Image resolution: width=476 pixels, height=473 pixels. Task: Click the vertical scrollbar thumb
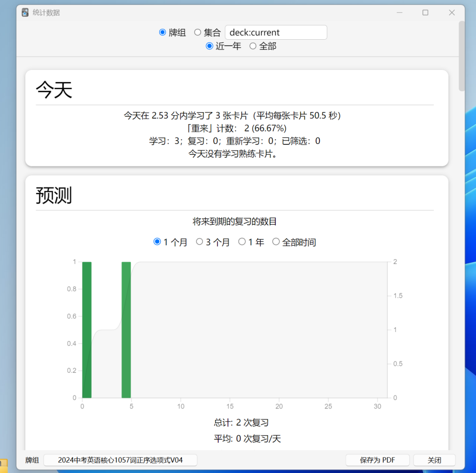[x=462, y=56]
